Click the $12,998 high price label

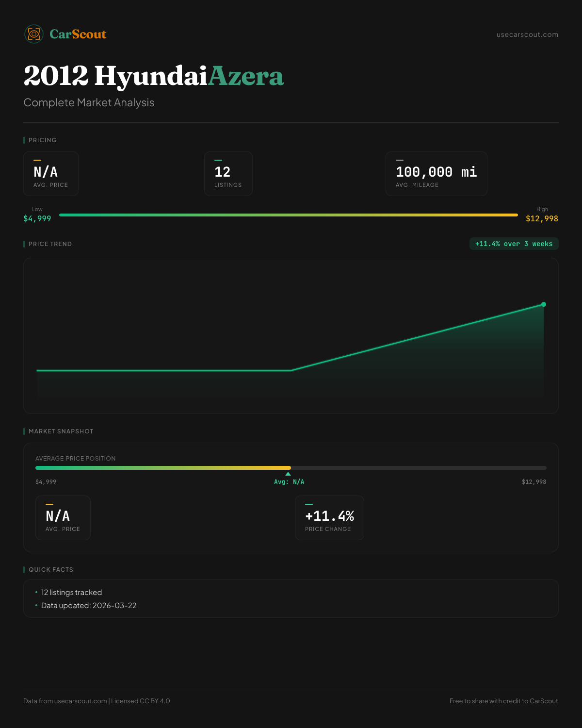[x=542, y=219]
